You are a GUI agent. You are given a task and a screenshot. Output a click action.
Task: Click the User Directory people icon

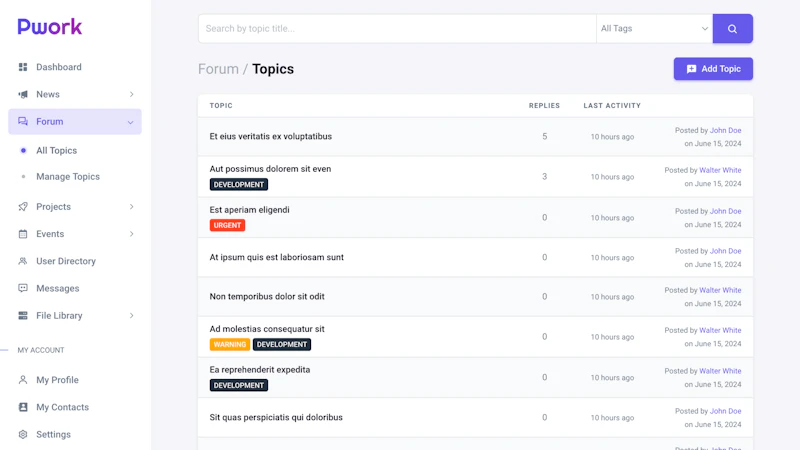(23, 261)
